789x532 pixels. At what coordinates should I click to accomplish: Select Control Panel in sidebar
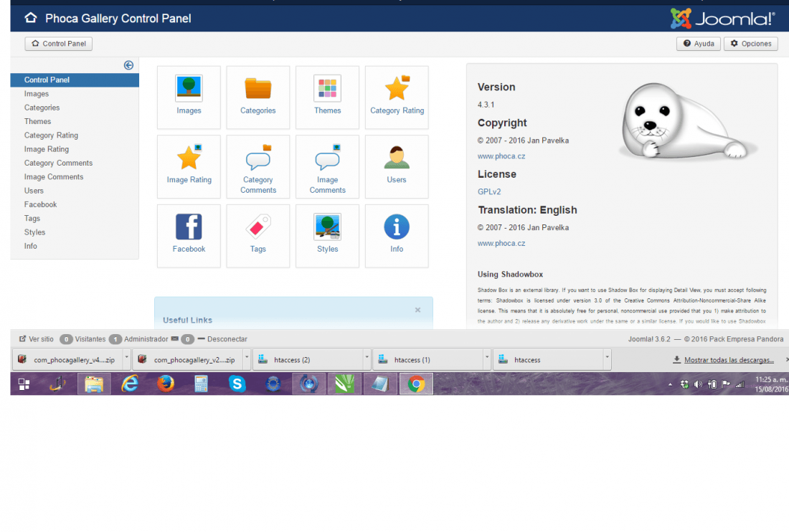coord(75,80)
